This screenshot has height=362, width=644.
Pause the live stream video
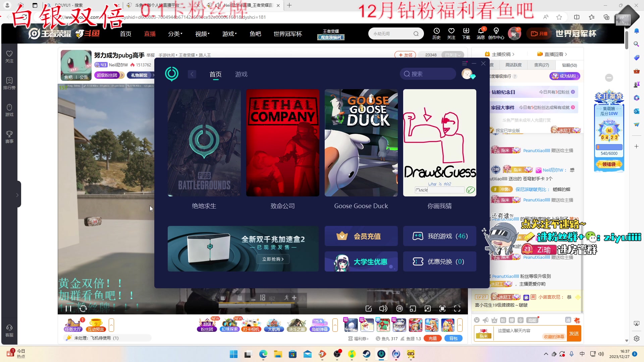point(68,308)
